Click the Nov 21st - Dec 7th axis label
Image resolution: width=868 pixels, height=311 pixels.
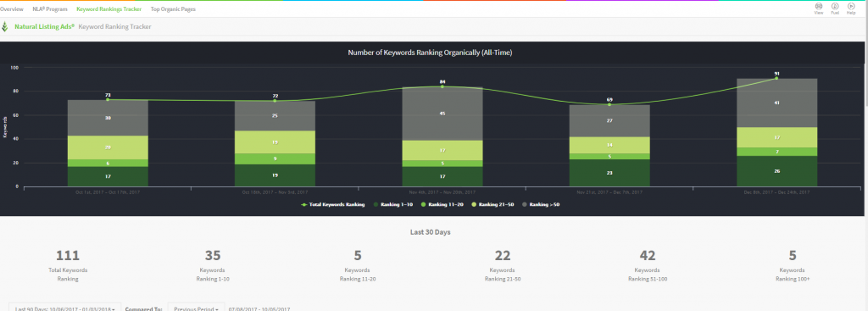click(x=609, y=192)
